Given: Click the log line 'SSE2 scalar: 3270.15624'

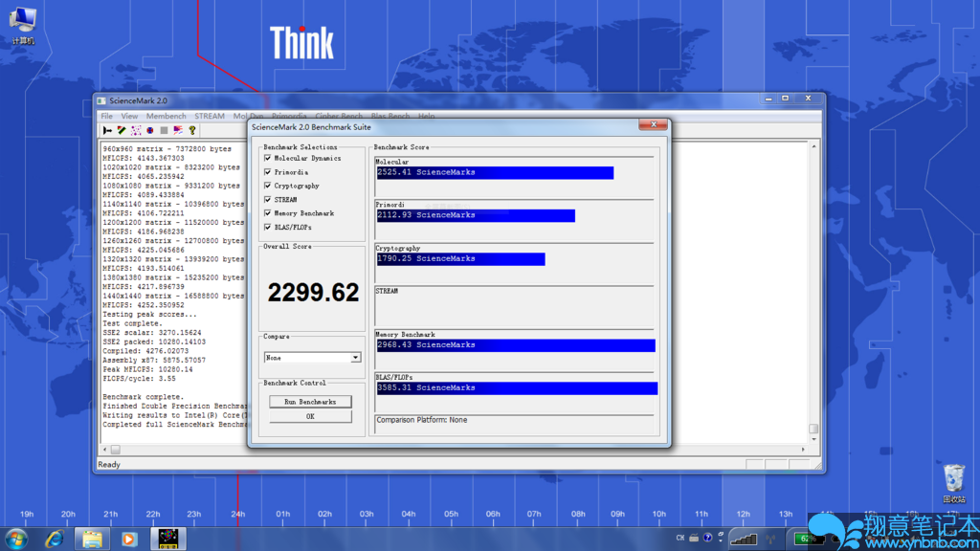Looking at the screenshot, I should point(152,333).
